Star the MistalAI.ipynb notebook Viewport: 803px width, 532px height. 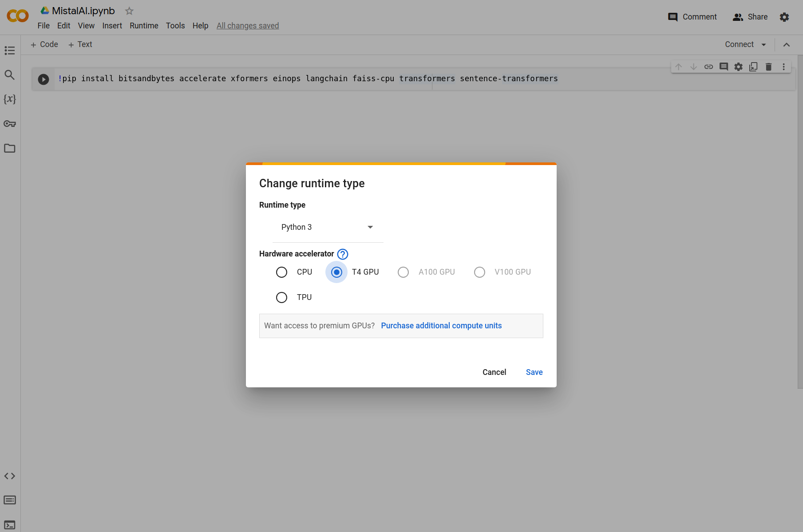point(129,11)
